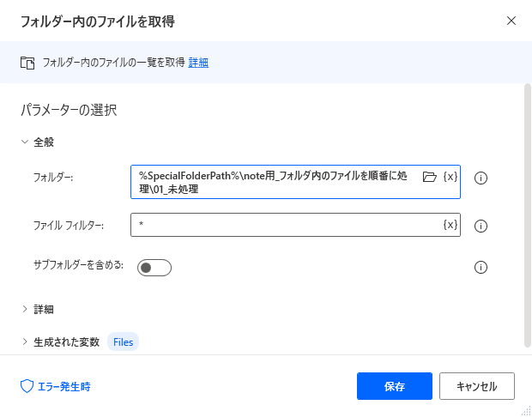This screenshot has width=532, height=417.
Task: Insert variable using {x} in Folder field
Action: point(450,177)
